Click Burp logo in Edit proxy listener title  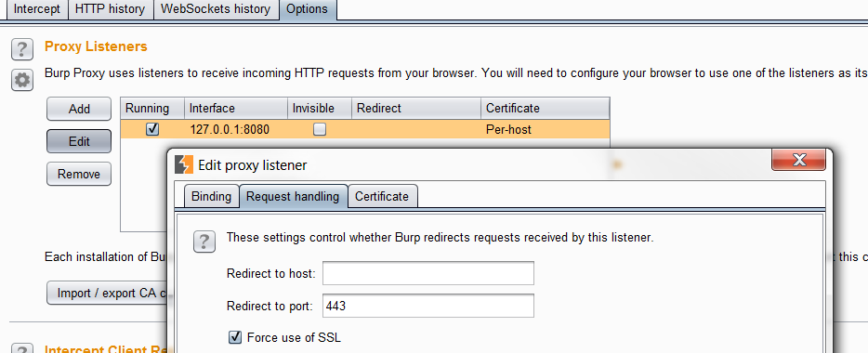point(184,164)
